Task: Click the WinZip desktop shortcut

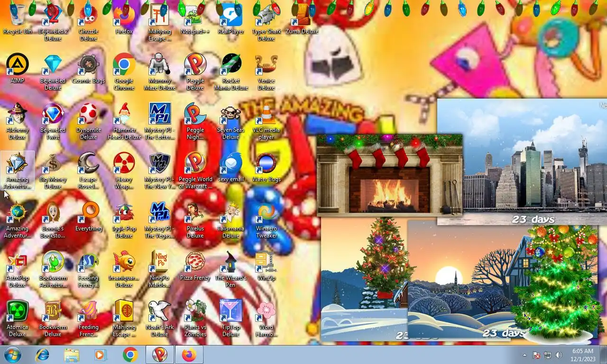Action: coord(266,266)
